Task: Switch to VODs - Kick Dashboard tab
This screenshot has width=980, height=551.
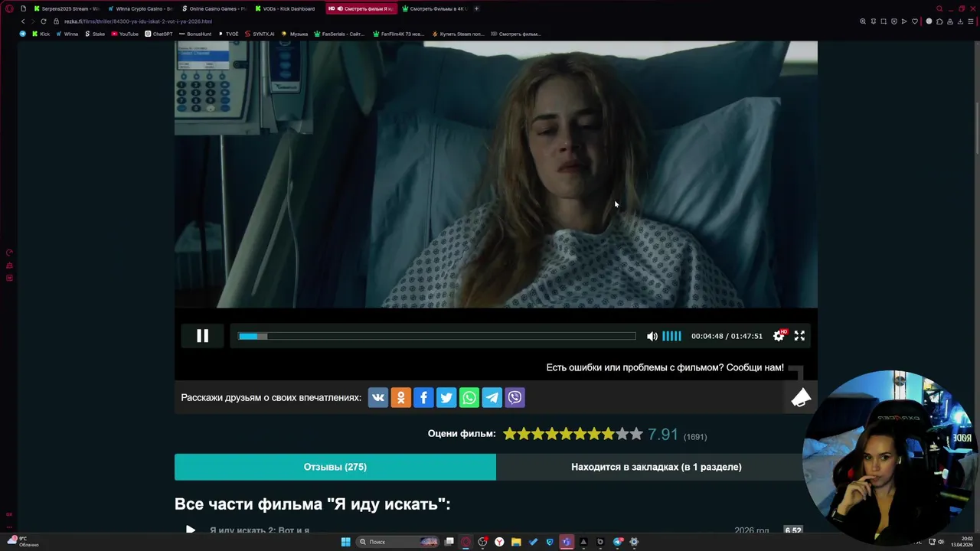Action: point(286,8)
